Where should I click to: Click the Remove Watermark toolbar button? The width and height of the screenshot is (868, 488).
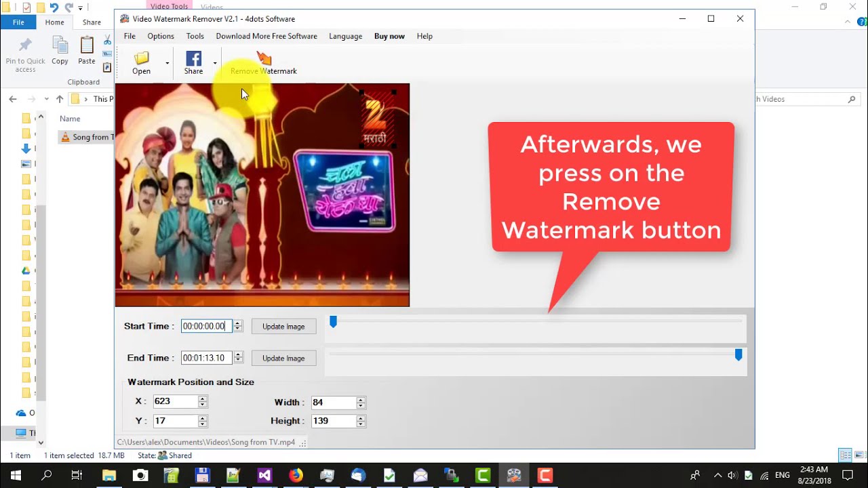tap(264, 63)
